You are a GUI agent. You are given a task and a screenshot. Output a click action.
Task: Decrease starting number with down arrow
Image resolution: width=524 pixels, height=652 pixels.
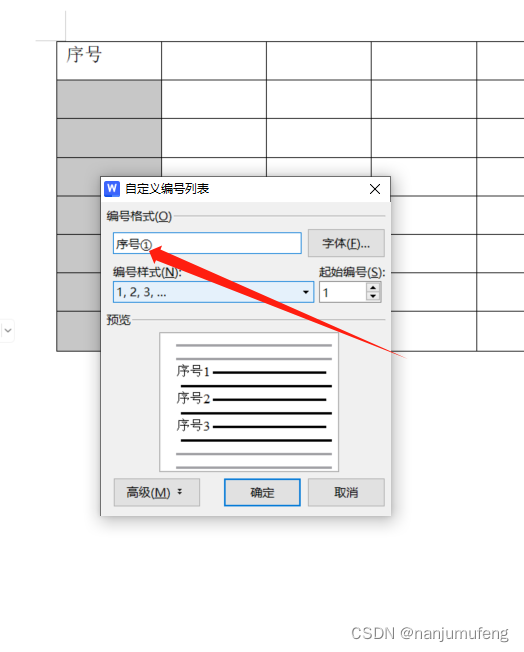[373, 296]
